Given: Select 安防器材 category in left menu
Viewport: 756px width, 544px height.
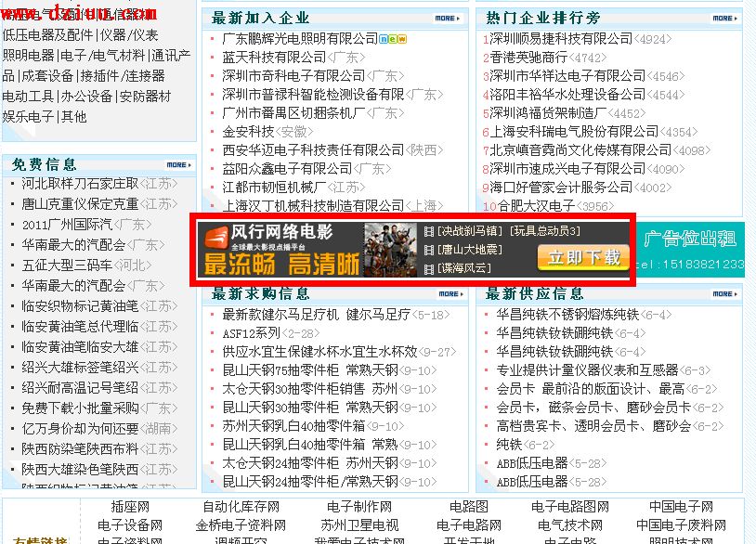Looking at the screenshot, I should coord(144,97).
